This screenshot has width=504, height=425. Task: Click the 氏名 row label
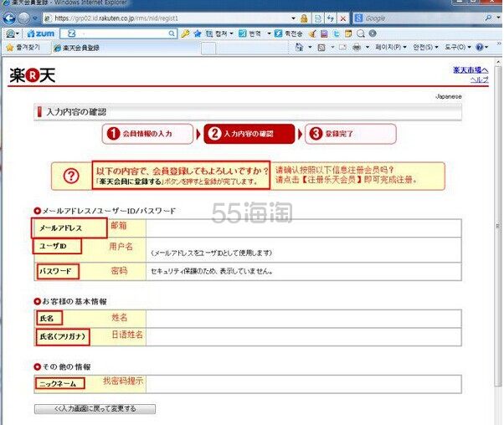47,319
